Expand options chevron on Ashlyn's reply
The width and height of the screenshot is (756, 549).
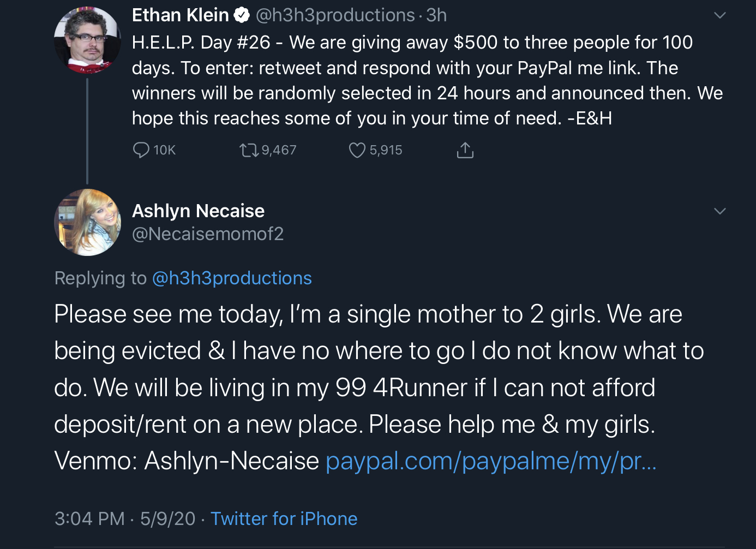720,211
